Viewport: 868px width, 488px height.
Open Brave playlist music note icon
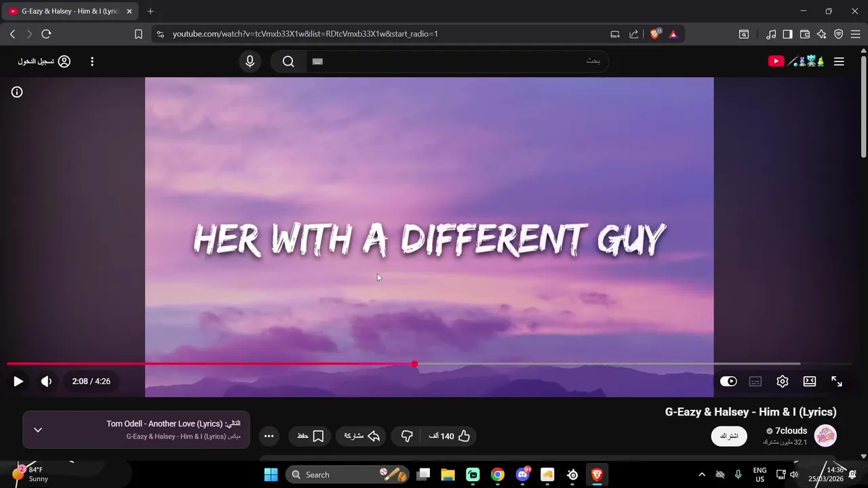click(x=771, y=34)
